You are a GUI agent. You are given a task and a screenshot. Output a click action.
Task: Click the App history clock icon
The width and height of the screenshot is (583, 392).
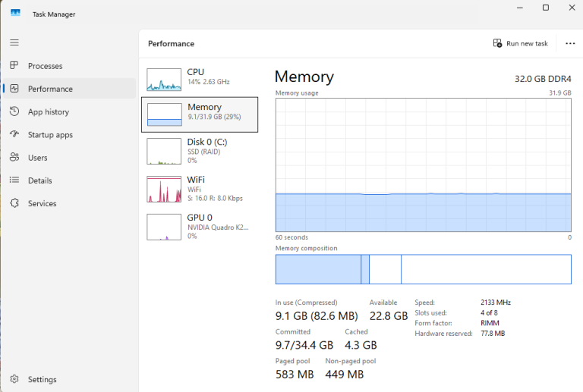[14, 111]
